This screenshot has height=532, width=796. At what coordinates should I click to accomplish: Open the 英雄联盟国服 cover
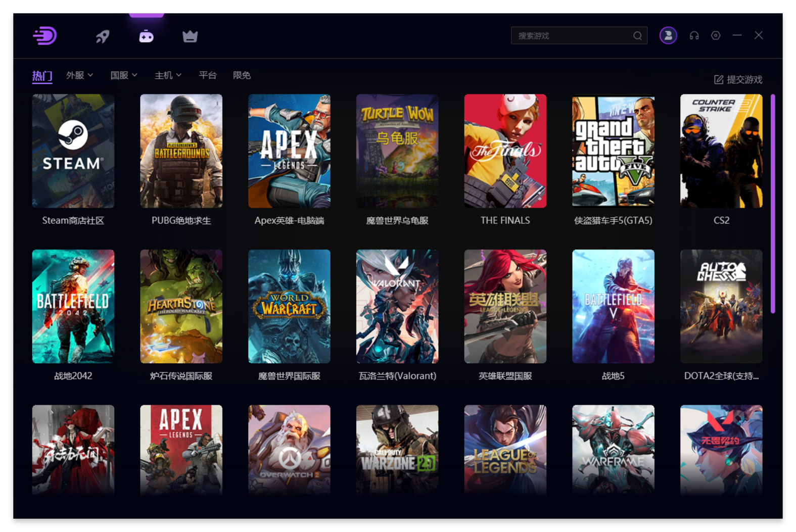tap(505, 307)
